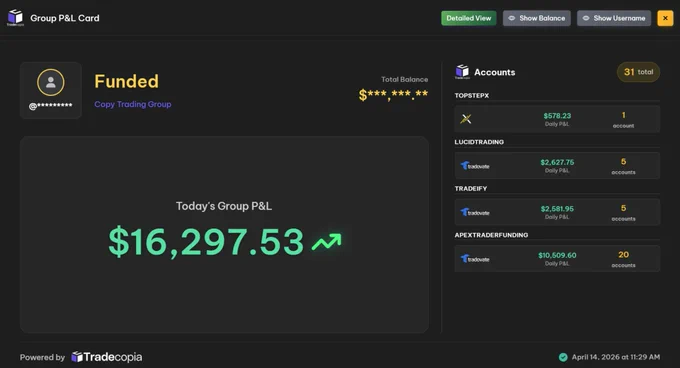Click the masked username text
Viewport: 680px width, 368px height.
tap(51, 106)
